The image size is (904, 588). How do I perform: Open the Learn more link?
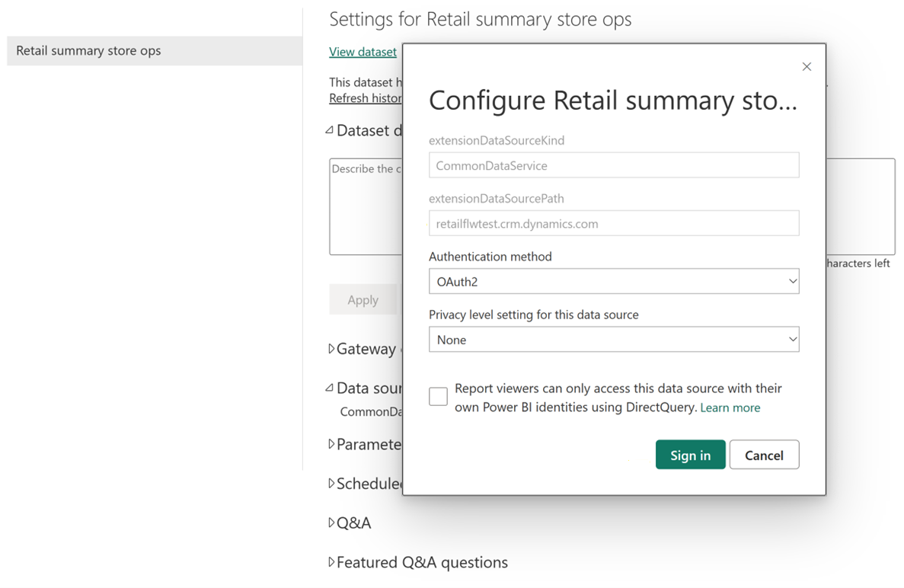pos(730,407)
